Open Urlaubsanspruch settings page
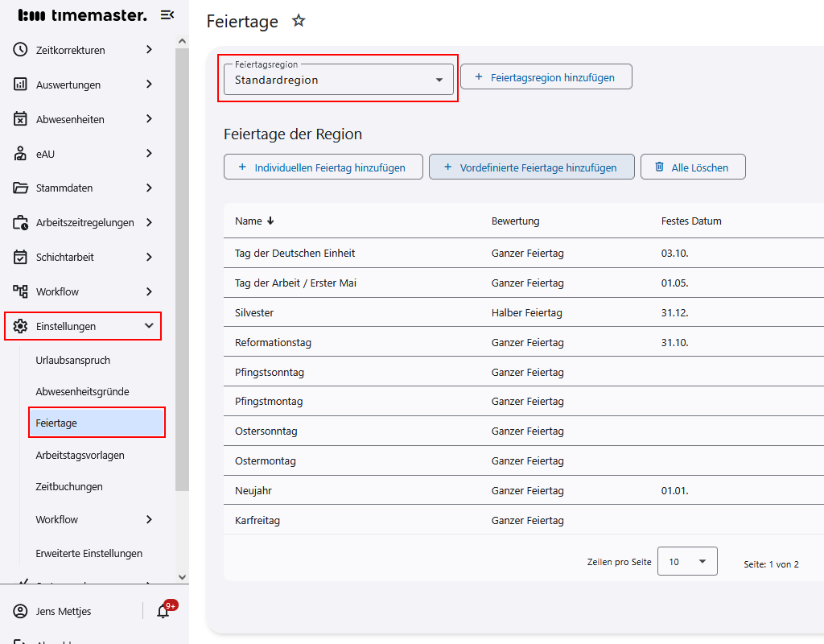Screen dimensions: 824x644 73,361
